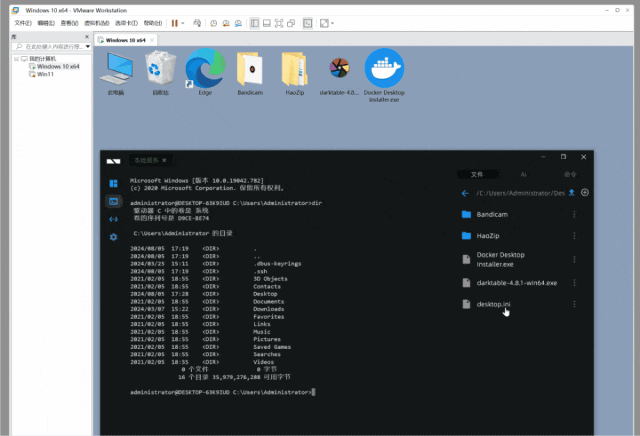Click the upload icon beside file path
The image size is (640, 436).
572,193
